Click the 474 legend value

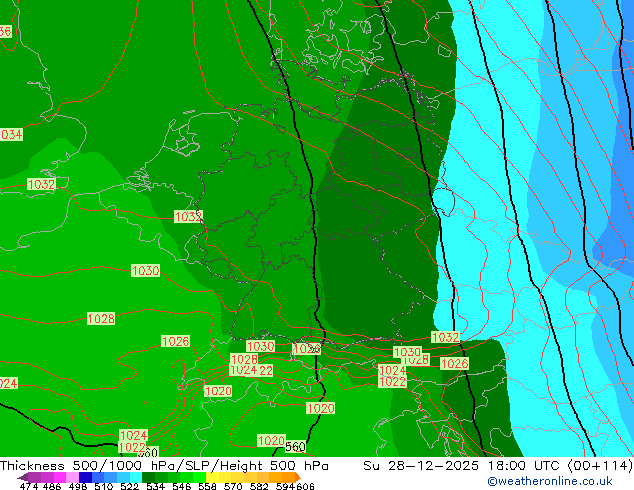coord(29,486)
